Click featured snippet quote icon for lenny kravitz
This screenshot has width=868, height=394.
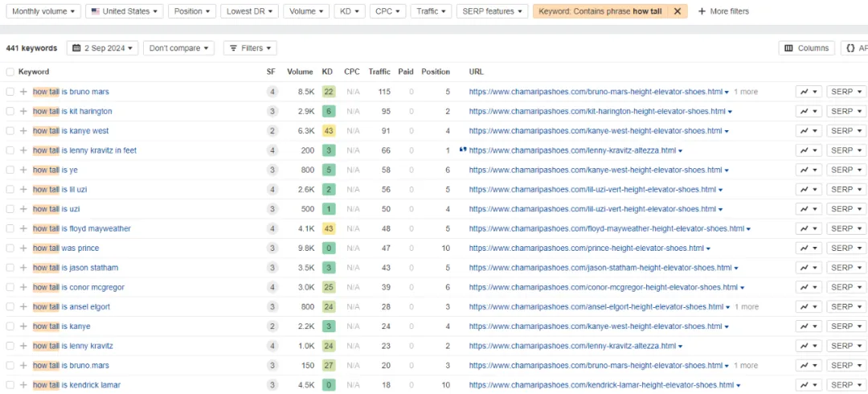pos(463,150)
